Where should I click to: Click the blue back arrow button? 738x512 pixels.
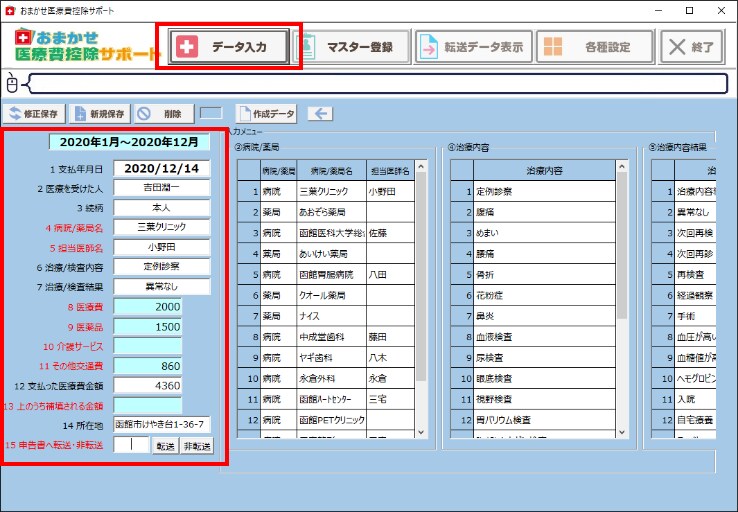click(321, 113)
